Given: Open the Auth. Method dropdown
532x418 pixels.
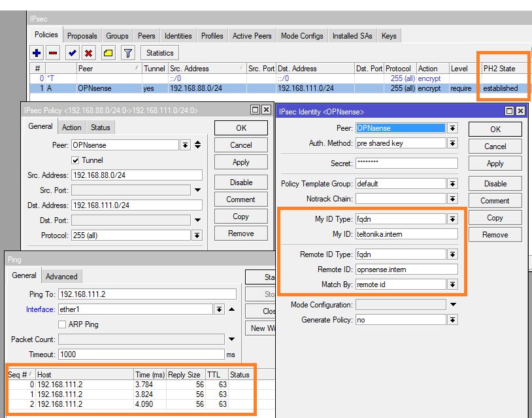Looking at the screenshot, I should (x=453, y=143).
